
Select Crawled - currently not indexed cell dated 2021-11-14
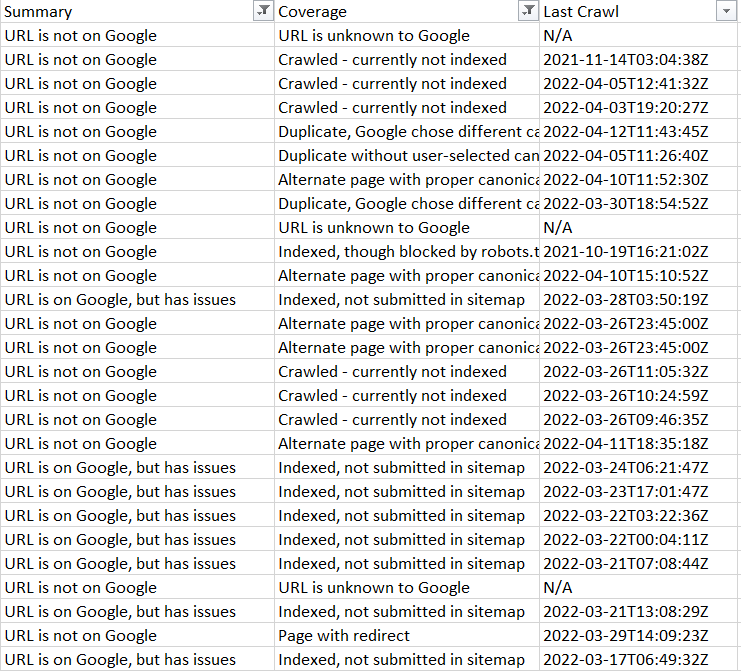406,60
